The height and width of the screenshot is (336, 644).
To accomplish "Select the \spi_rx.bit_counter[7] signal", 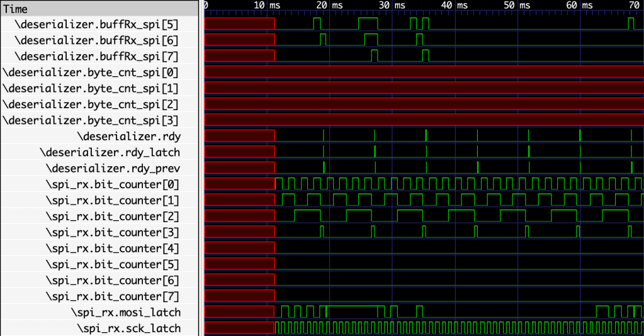I will tap(113, 296).
